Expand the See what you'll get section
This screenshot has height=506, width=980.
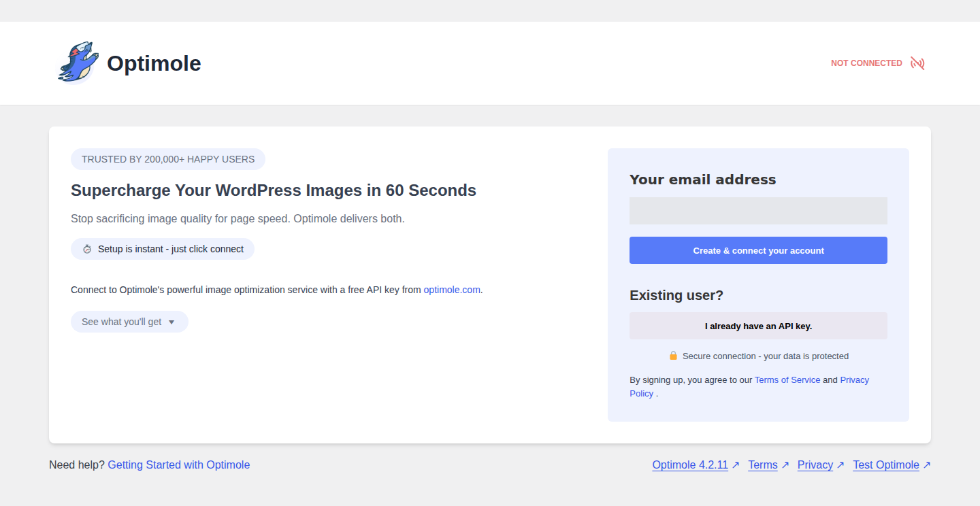point(129,322)
